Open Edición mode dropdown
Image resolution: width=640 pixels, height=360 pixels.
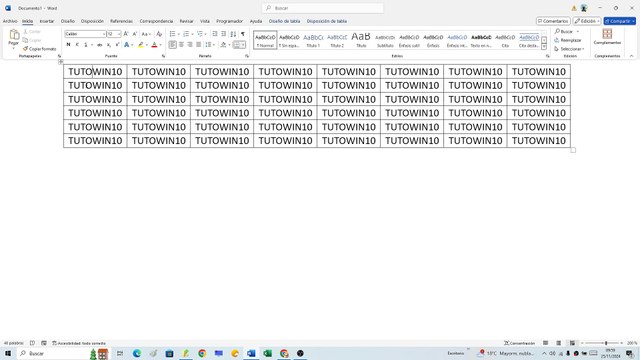coord(587,21)
